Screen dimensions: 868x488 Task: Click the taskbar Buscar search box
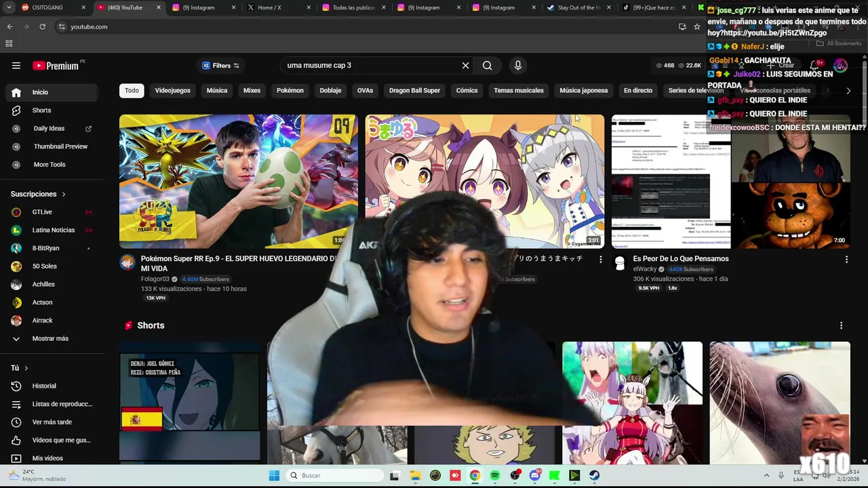pyautogui.click(x=334, y=476)
